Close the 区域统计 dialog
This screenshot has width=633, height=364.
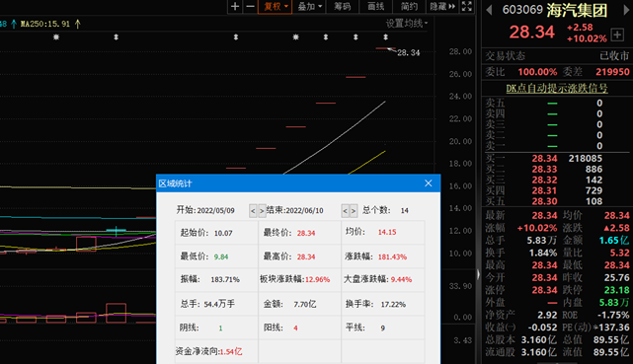coord(429,183)
